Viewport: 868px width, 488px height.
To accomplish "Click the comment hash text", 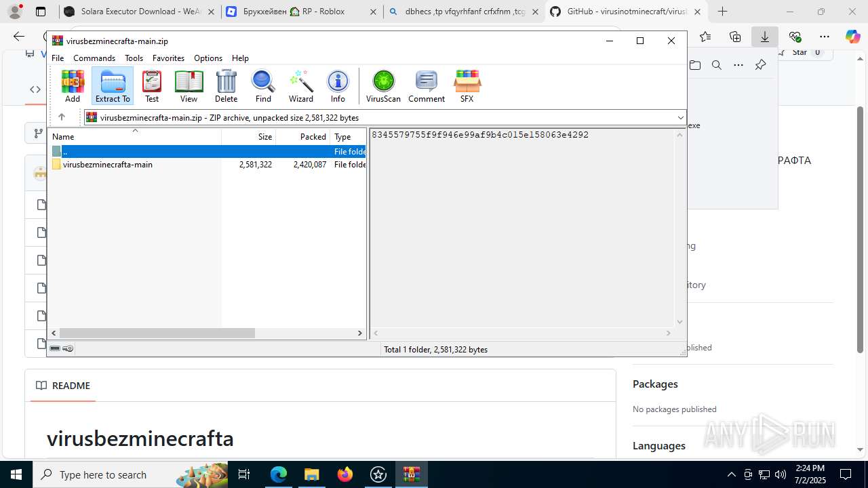I will [480, 135].
